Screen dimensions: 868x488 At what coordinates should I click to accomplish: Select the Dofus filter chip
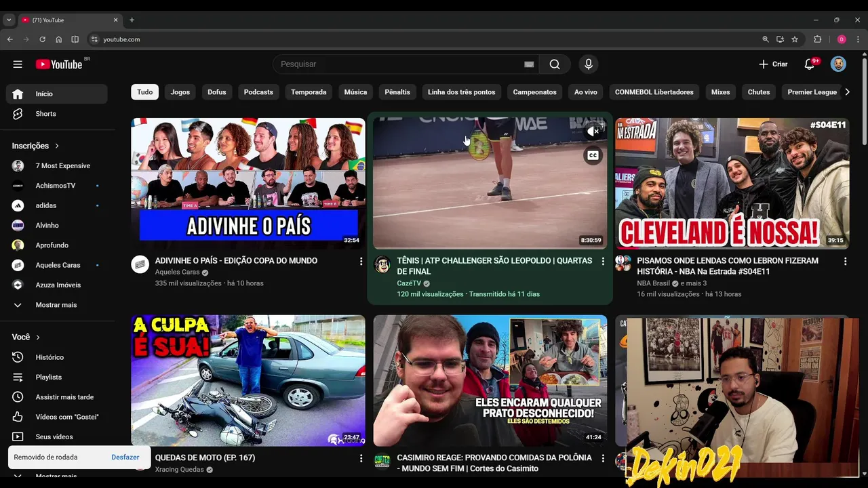tap(217, 92)
